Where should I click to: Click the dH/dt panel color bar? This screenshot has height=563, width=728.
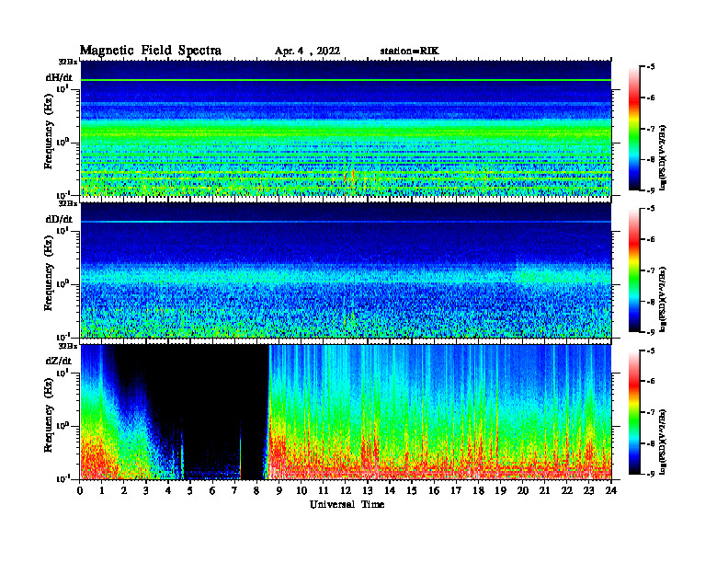(634, 129)
